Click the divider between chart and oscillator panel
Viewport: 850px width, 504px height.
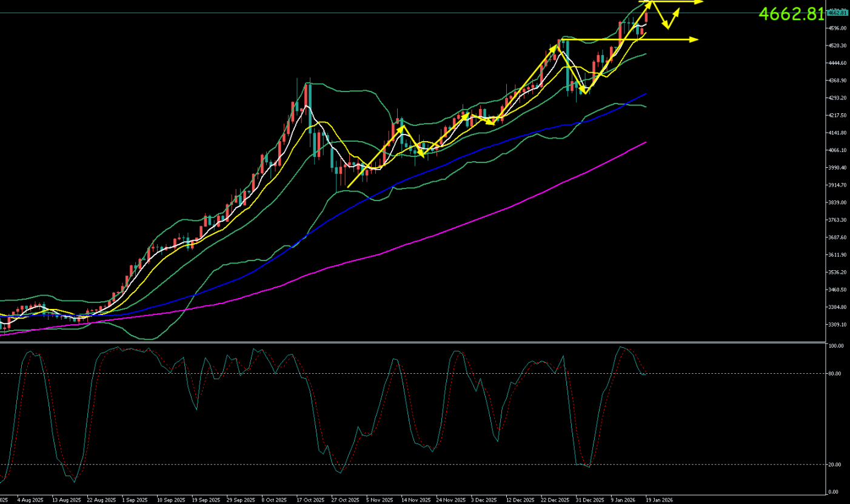[x=412, y=342]
